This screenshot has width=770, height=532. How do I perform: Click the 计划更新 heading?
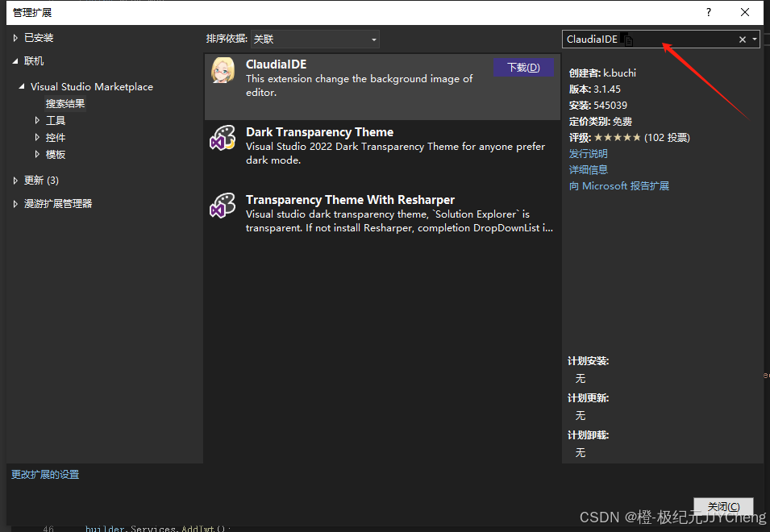[589, 398]
